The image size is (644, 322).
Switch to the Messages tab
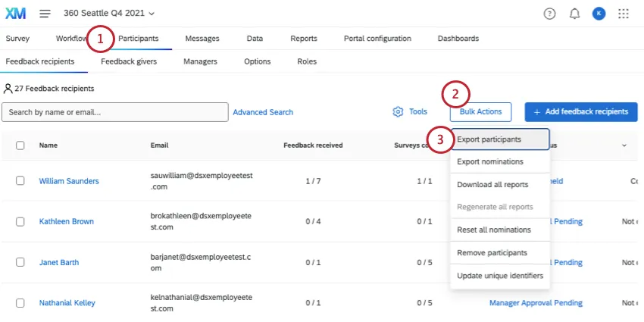(202, 39)
